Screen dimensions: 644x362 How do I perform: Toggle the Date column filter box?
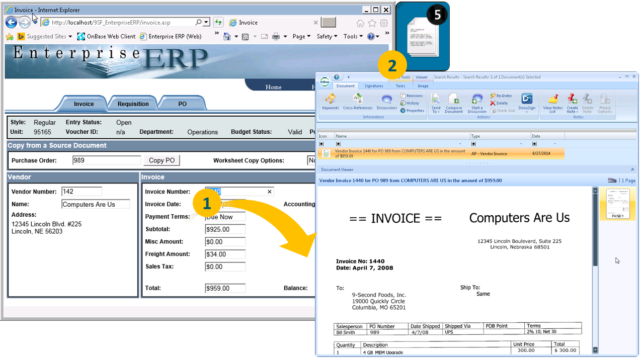point(534,144)
